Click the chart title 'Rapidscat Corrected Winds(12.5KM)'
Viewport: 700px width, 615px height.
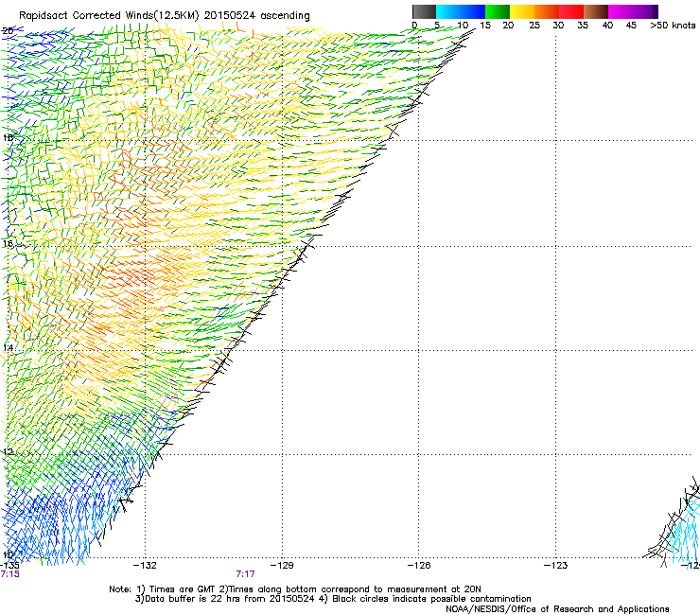coord(110,16)
